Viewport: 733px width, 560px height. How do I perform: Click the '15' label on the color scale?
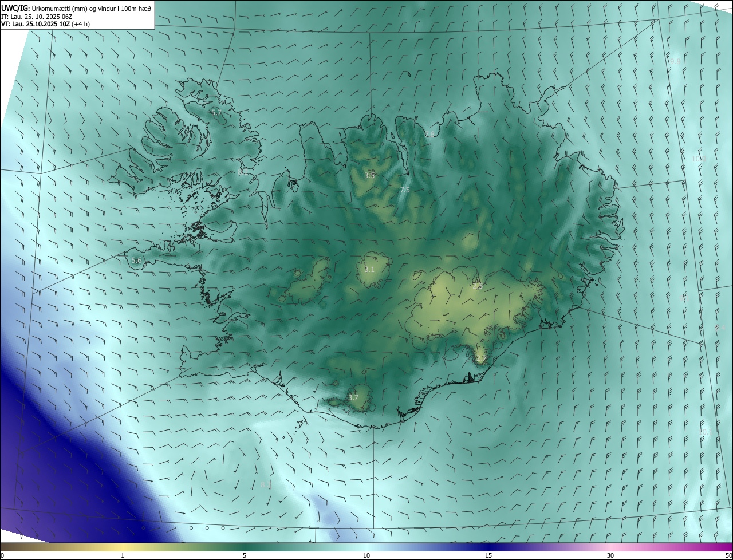coord(488,555)
